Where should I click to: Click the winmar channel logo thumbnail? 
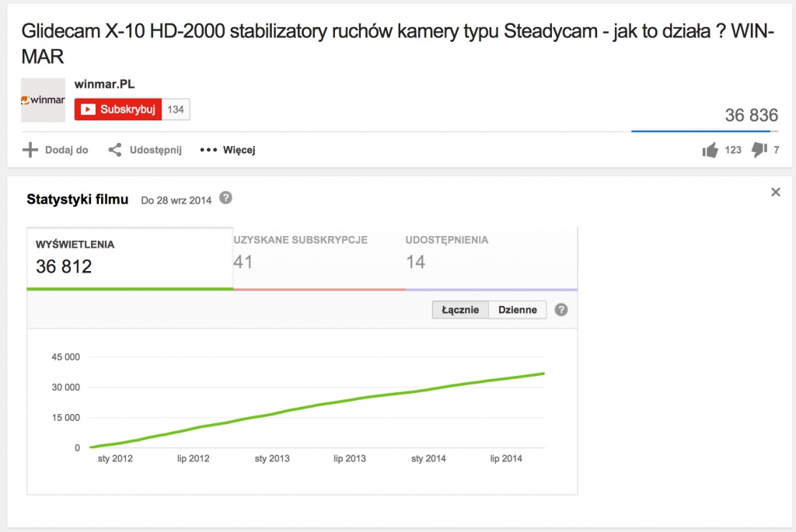[43, 99]
